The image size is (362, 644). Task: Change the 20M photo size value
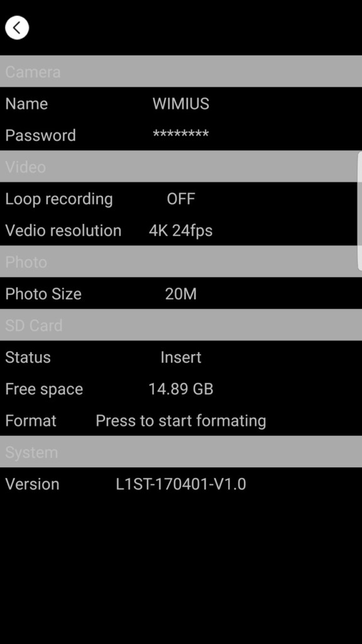(181, 294)
